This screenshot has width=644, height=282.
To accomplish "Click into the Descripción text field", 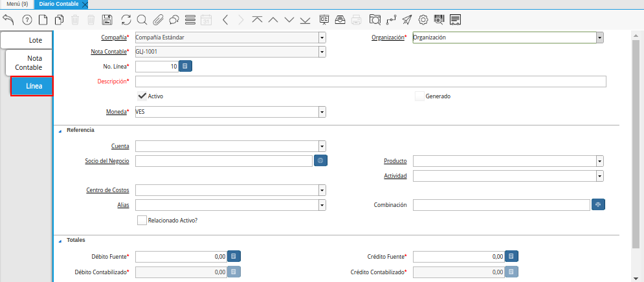I will [370, 81].
